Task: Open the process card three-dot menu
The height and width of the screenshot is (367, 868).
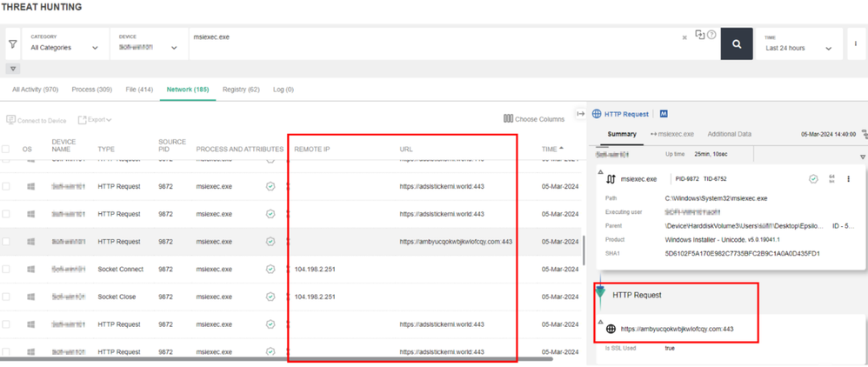Action: [848, 179]
